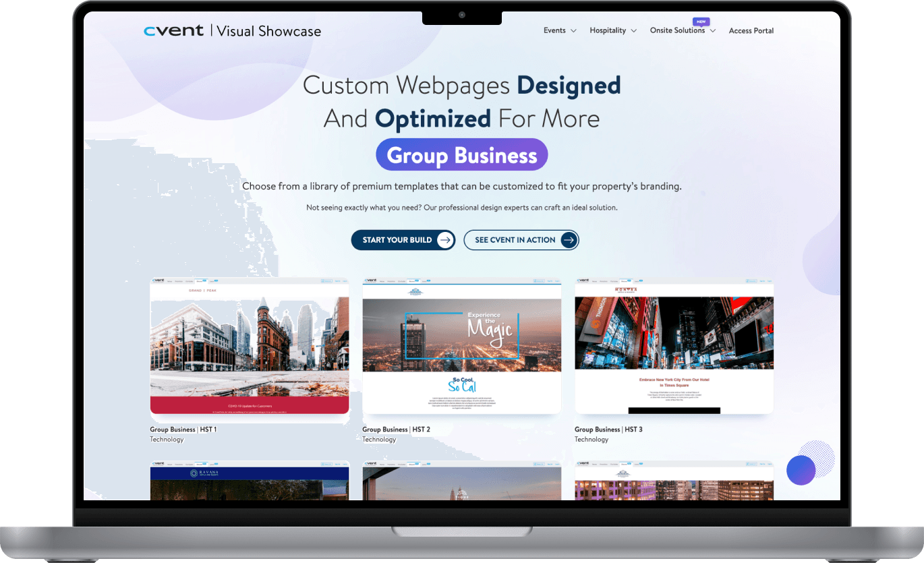Click the Group Business | HST 1 title

coord(183,429)
